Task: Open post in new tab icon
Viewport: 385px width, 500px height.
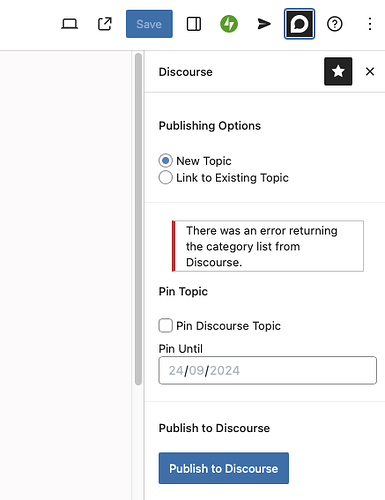Action: [x=105, y=24]
